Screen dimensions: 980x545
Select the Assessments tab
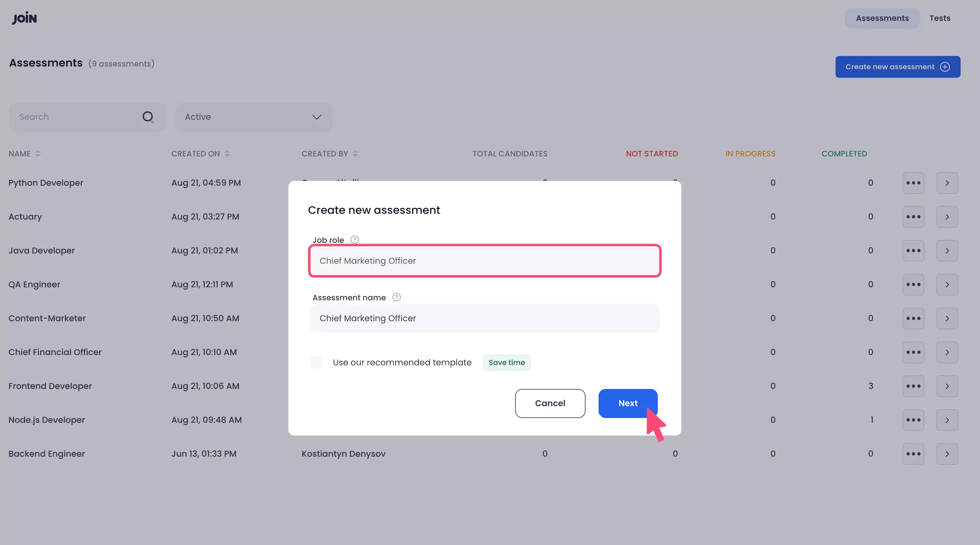tap(882, 18)
